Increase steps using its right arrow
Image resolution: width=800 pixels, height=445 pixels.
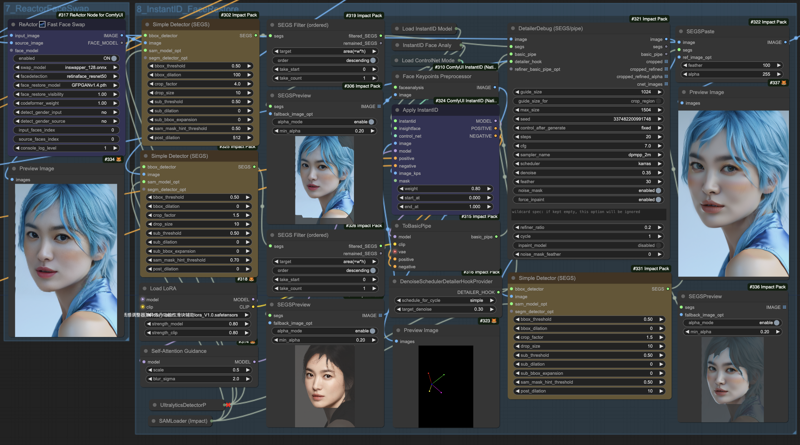pyautogui.click(x=660, y=137)
